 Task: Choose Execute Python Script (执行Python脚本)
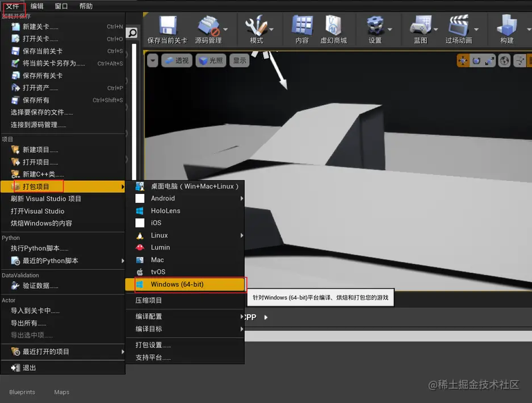[x=63, y=248]
